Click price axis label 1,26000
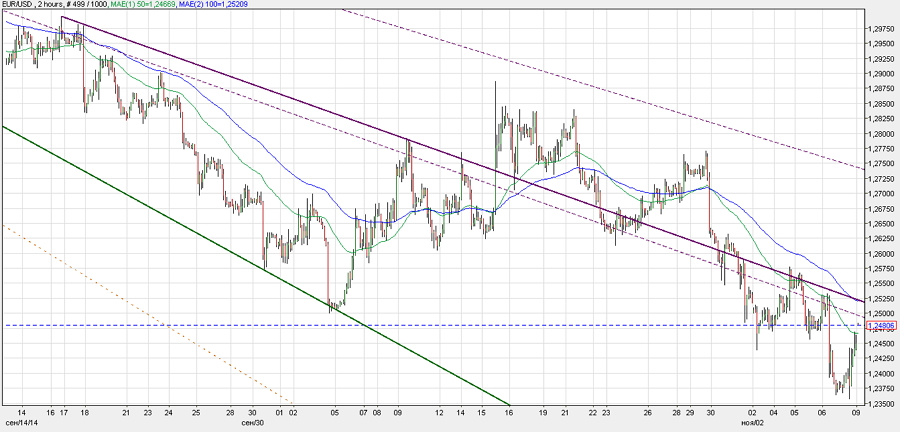This screenshot has height=432, width=900. click(x=883, y=254)
